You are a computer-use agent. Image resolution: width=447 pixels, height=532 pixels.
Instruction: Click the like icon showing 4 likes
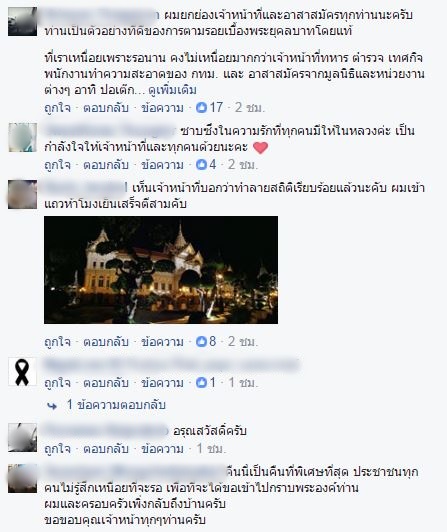[x=201, y=165]
